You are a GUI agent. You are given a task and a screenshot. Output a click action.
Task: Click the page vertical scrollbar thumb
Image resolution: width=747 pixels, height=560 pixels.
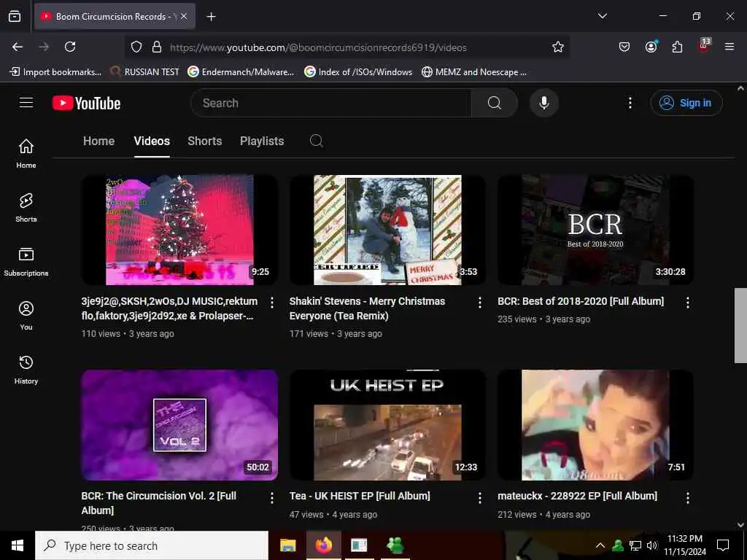tap(740, 325)
